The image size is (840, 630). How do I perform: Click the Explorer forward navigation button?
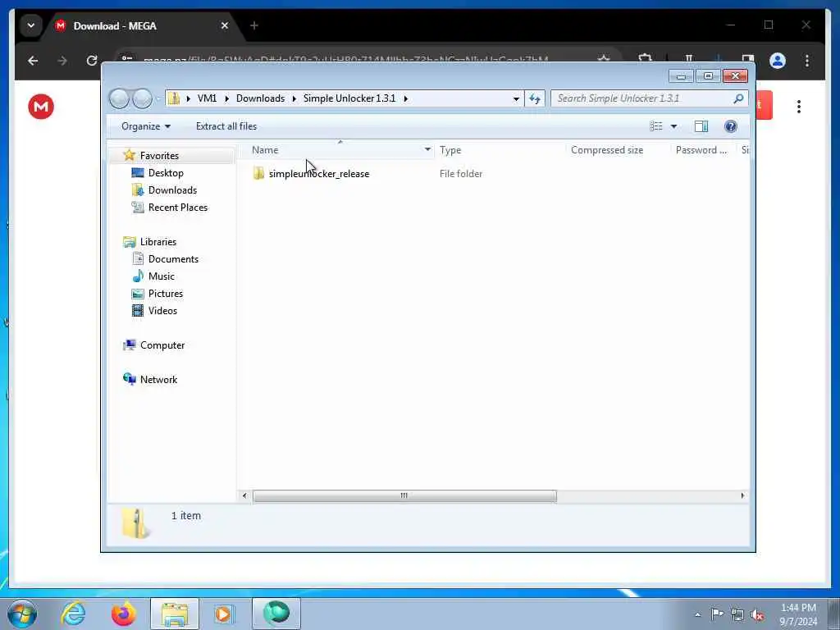pyautogui.click(x=142, y=98)
